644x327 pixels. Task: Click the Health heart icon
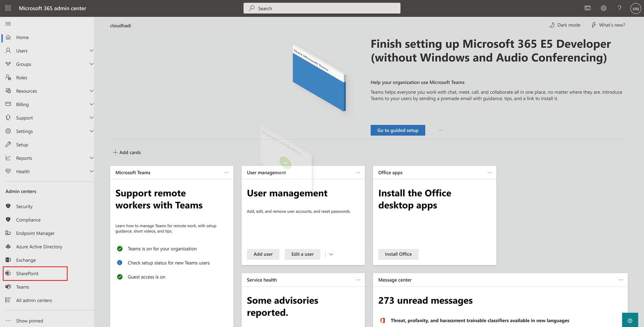click(x=8, y=171)
